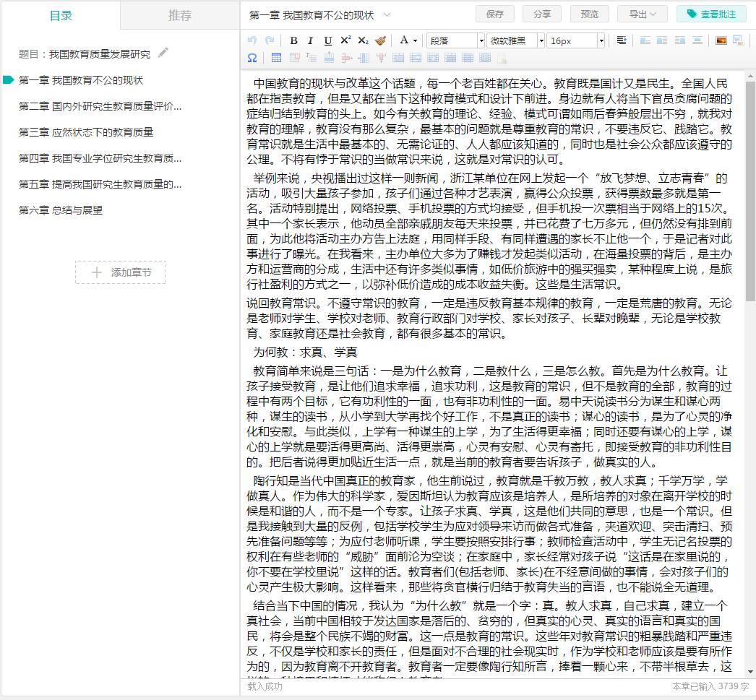Click the format brush icon
The width and height of the screenshot is (756, 700).
380,40
